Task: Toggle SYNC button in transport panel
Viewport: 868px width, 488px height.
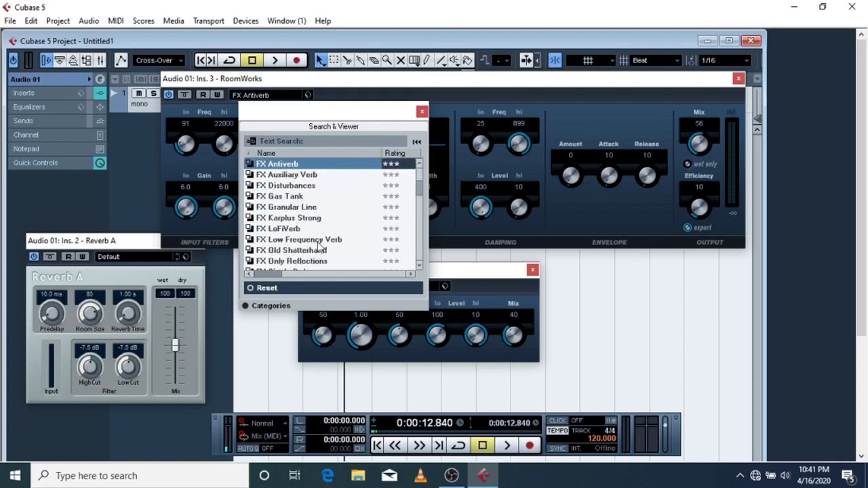Action: 557,448
